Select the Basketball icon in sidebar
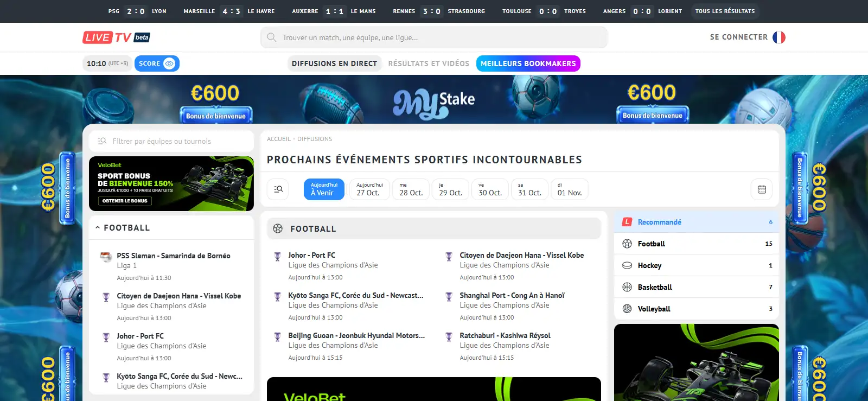Screen dimensions: 868x401 tap(627, 287)
